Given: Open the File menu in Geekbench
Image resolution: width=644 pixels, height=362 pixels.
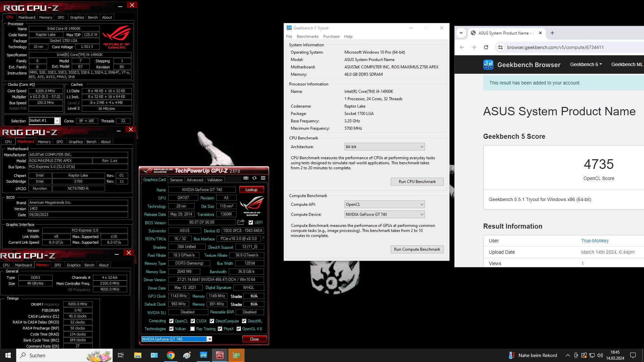Looking at the screenshot, I should pyautogui.click(x=289, y=37).
